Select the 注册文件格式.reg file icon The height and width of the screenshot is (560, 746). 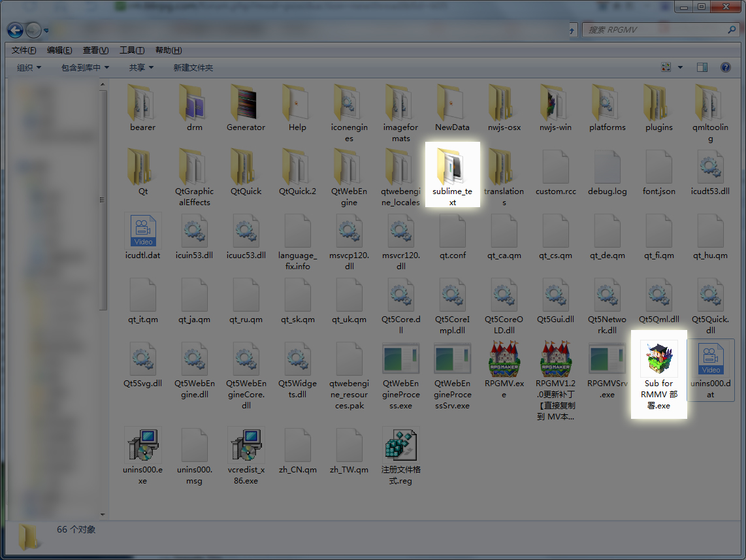(x=400, y=445)
